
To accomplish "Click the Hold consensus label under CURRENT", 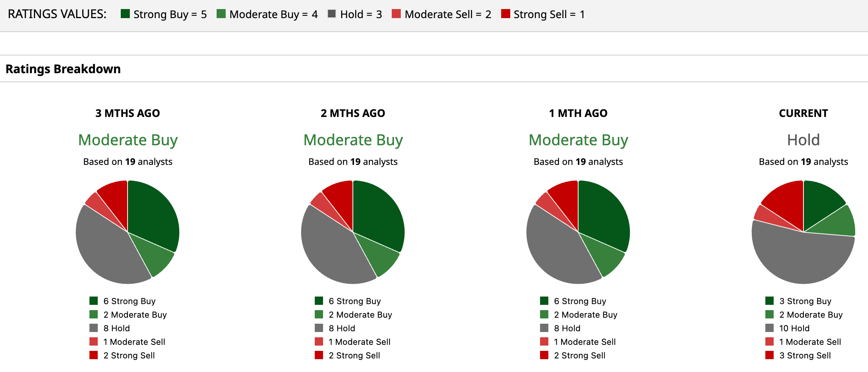I will (x=803, y=140).
